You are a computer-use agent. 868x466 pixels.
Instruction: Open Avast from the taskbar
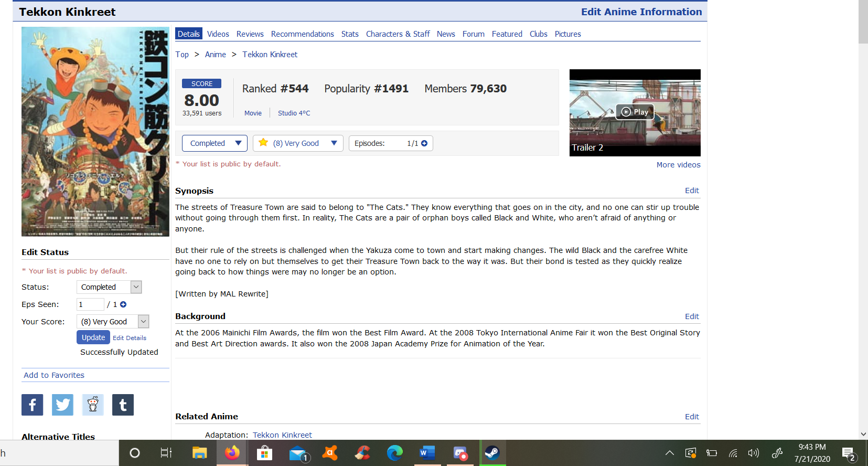point(330,453)
